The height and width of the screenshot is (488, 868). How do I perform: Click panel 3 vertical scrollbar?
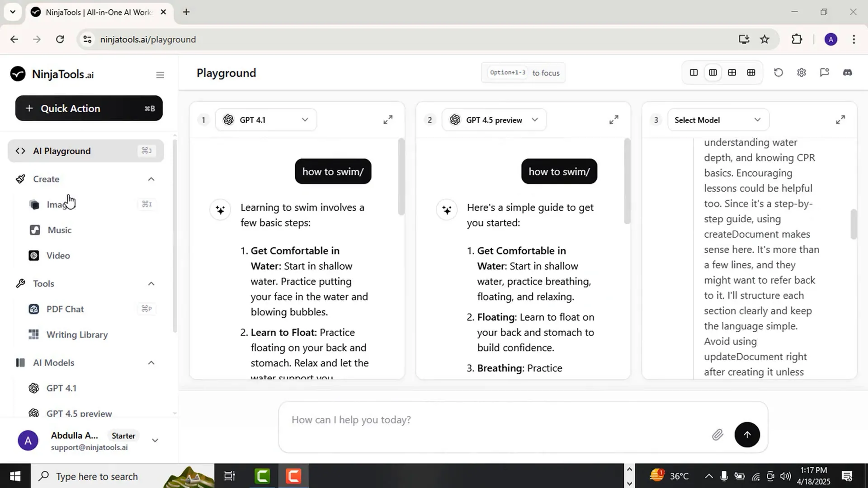(x=854, y=225)
